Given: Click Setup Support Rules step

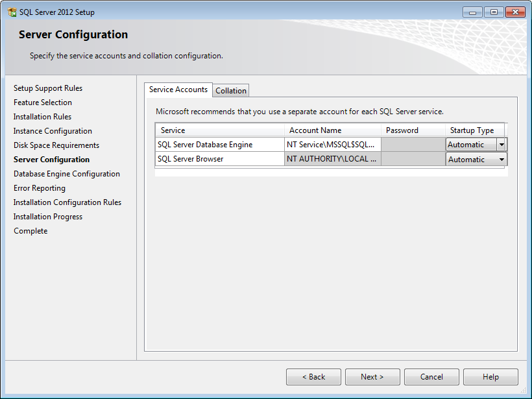Looking at the screenshot, I should [48, 88].
